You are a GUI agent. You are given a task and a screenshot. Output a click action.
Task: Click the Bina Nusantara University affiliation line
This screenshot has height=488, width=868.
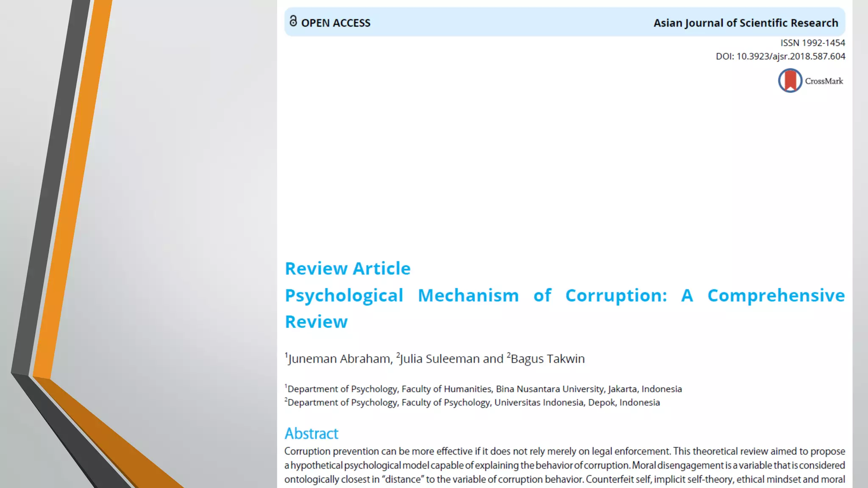tap(484, 389)
